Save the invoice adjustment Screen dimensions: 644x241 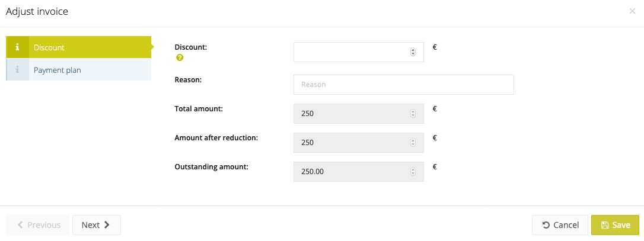(x=615, y=225)
